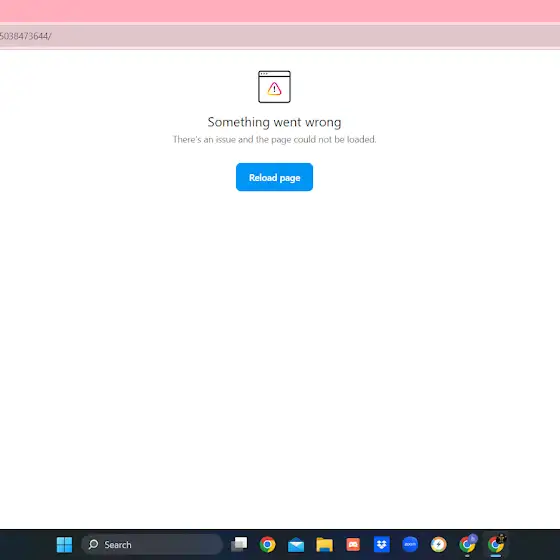Click the magnifier icon in taskbar search
Image resolution: width=560 pixels, height=560 pixels.
tap(93, 544)
